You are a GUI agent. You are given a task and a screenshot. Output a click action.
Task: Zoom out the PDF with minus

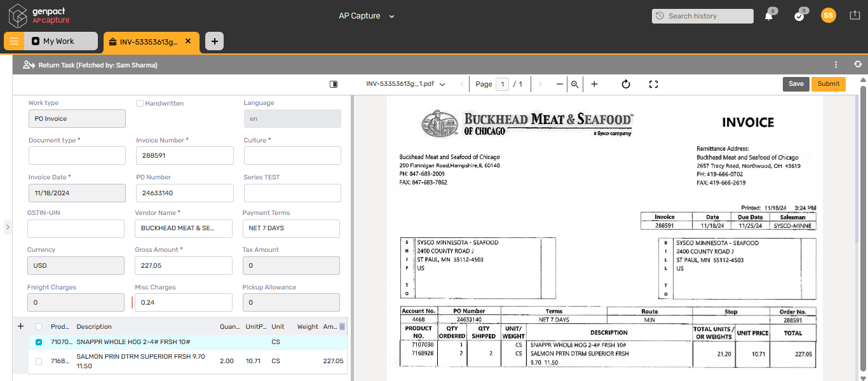[560, 84]
